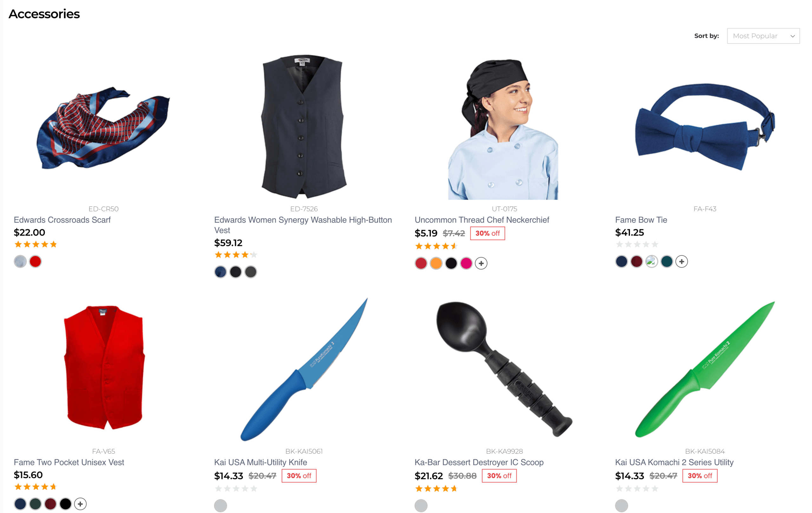Open Ka-Bar Dessert Destroyer IC Scoop link

pyautogui.click(x=479, y=463)
